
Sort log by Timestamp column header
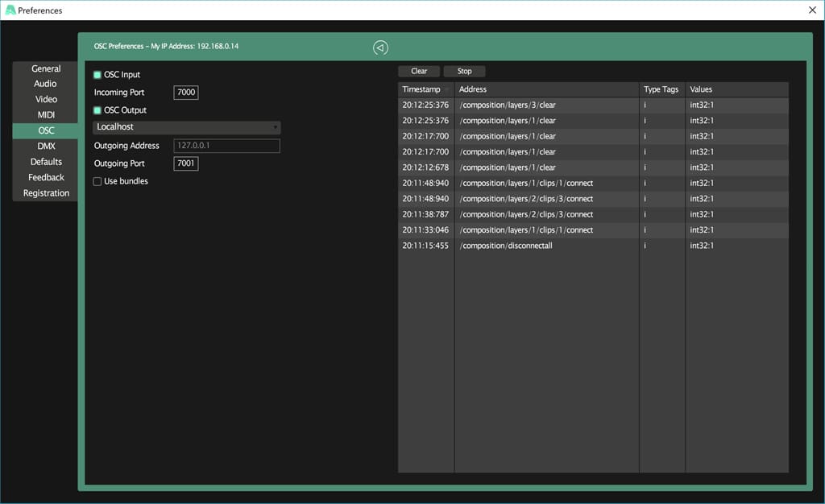pos(425,89)
